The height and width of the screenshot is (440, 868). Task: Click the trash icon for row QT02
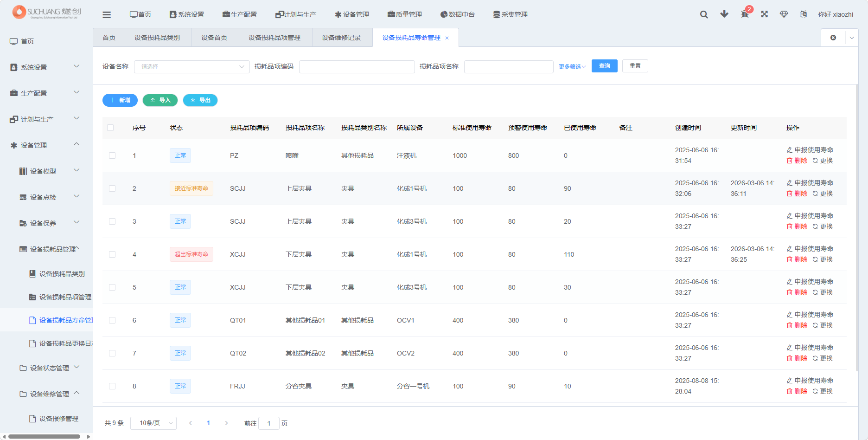(790, 358)
